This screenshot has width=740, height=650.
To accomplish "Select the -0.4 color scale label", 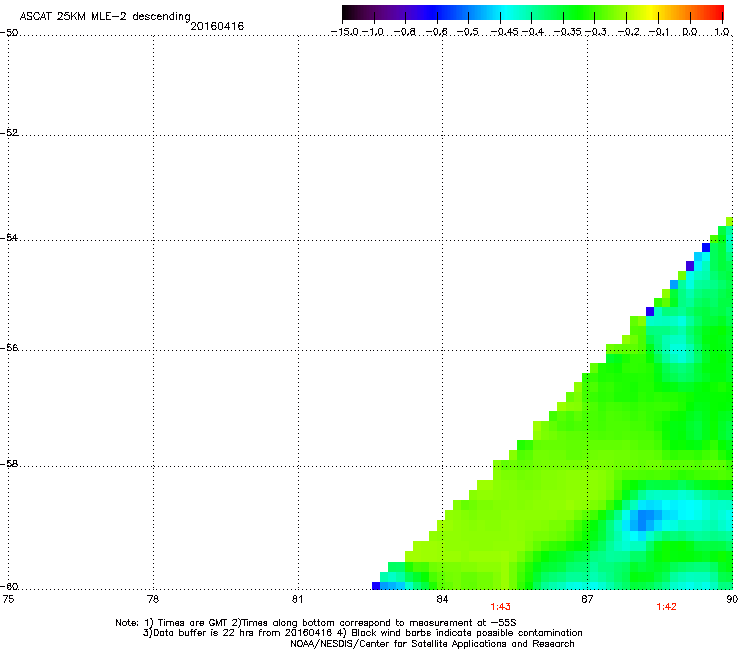I will pyautogui.click(x=532, y=32).
